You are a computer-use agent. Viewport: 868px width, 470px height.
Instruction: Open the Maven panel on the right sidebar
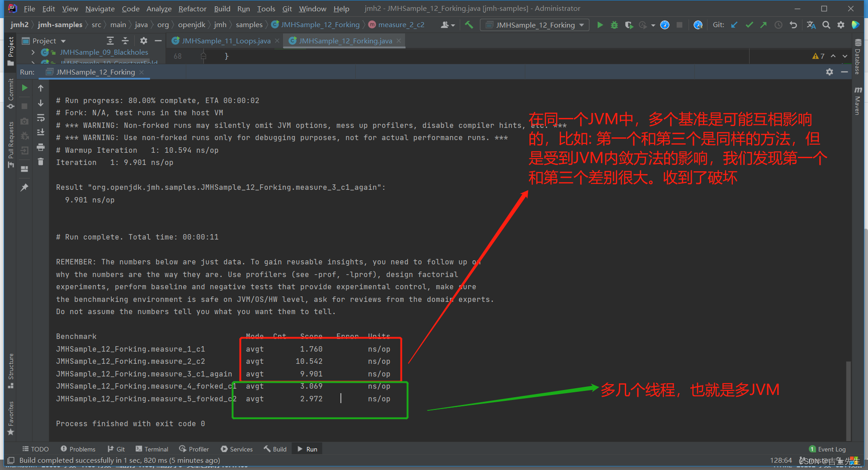click(859, 102)
